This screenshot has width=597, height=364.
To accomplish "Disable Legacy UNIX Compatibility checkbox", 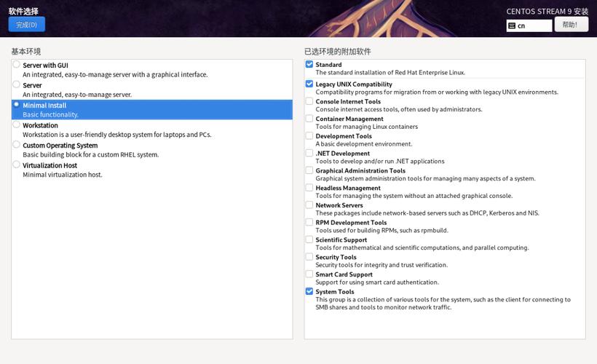I will 309,84.
